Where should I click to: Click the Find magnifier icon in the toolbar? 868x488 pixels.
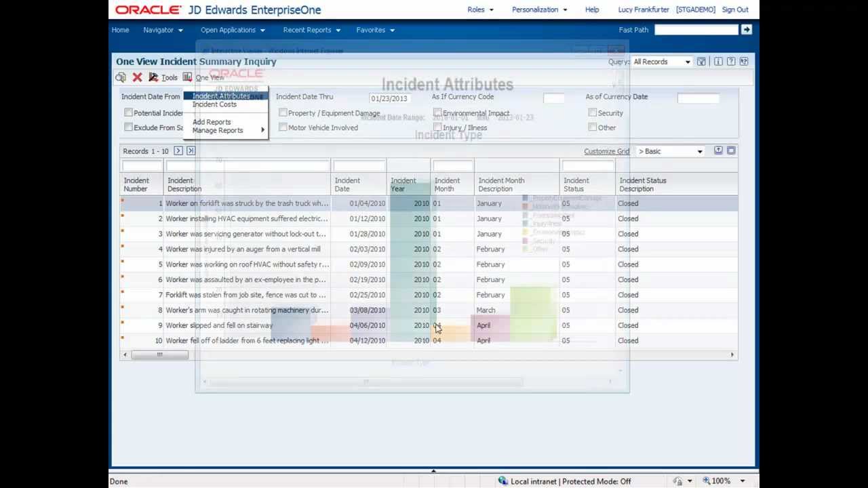click(x=121, y=78)
